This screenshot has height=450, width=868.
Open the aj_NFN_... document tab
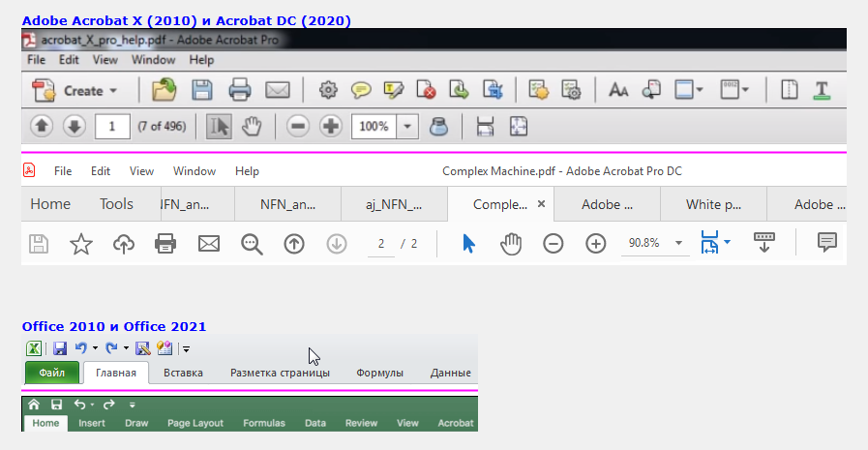click(x=394, y=204)
